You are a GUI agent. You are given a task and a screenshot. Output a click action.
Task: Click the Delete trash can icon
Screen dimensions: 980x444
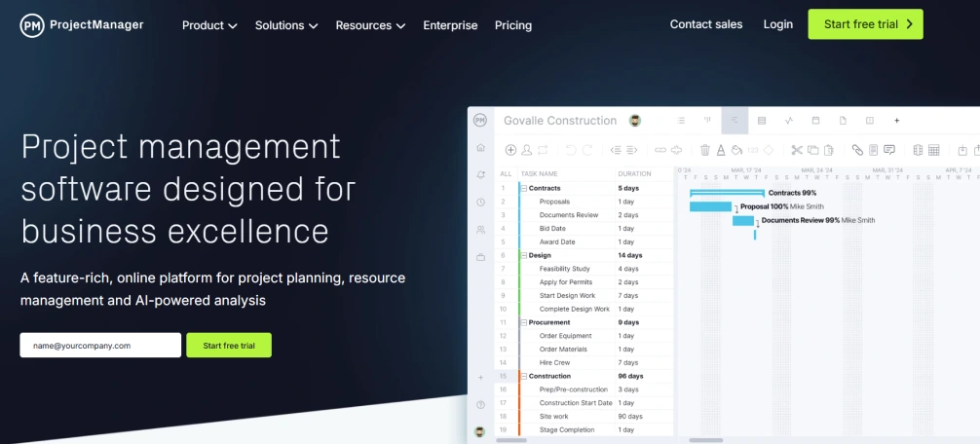point(705,150)
